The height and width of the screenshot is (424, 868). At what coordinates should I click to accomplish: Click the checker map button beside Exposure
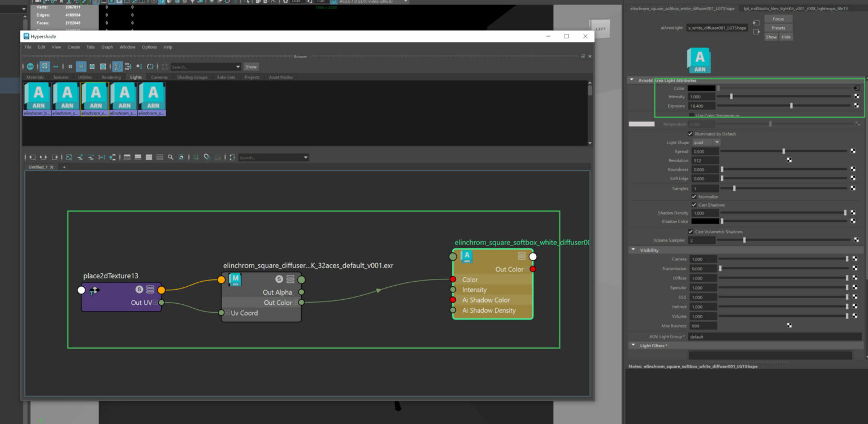(x=857, y=106)
